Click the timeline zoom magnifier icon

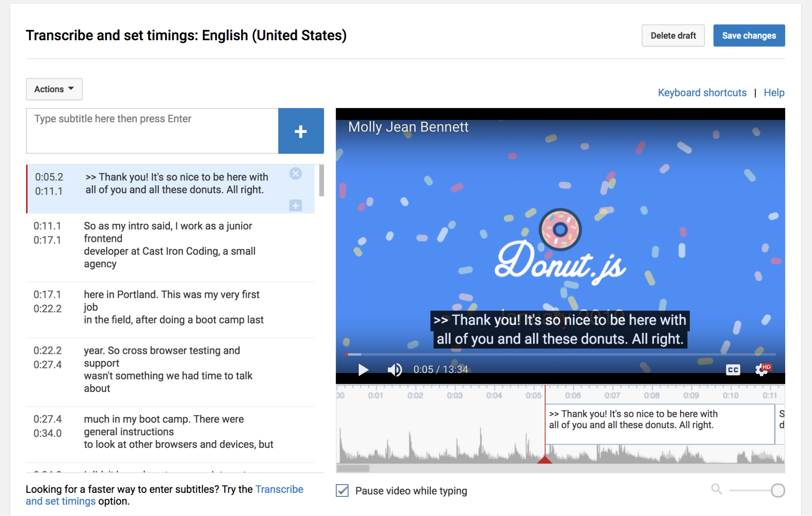click(x=717, y=489)
